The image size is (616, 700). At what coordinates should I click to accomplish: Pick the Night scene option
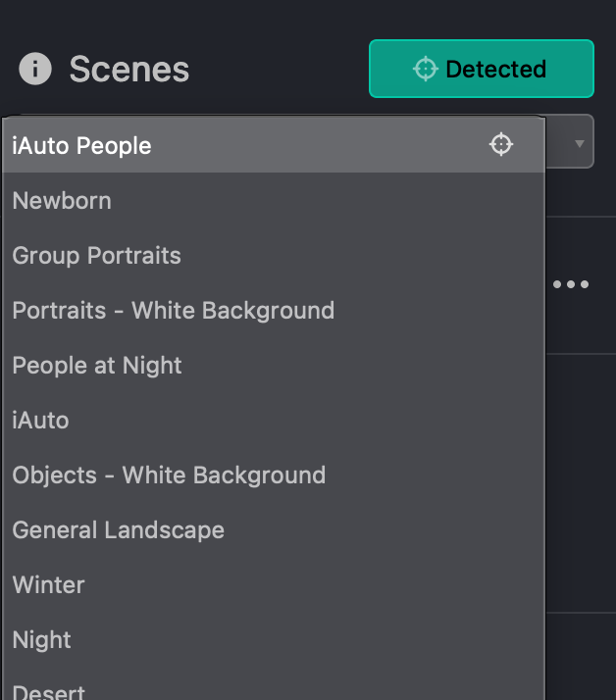coord(42,640)
